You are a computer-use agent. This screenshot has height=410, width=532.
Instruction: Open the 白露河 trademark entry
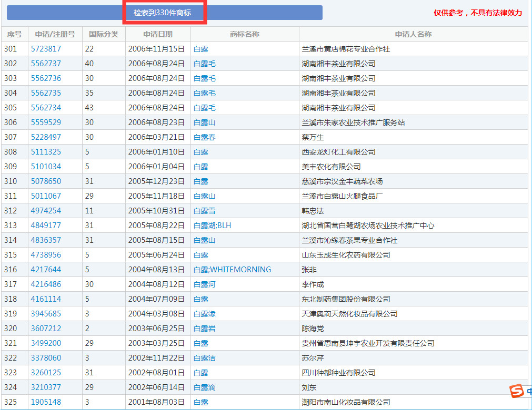[x=205, y=284]
